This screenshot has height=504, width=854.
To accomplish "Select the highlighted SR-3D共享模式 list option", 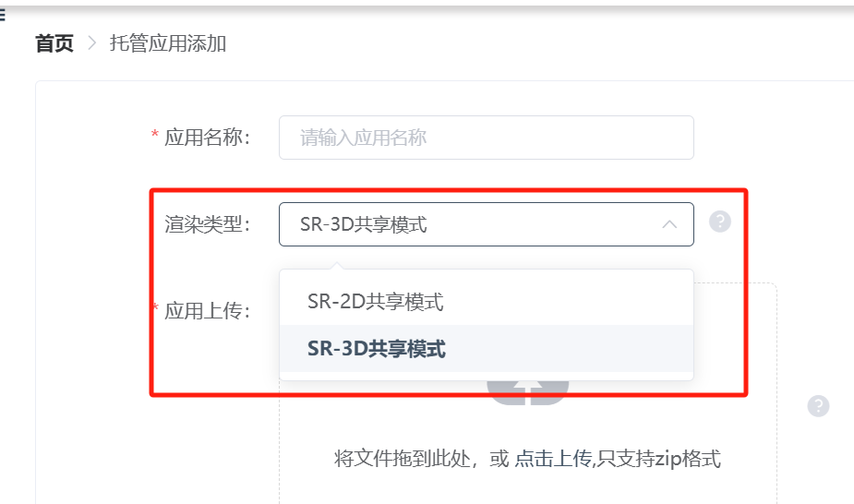I will 487,348.
